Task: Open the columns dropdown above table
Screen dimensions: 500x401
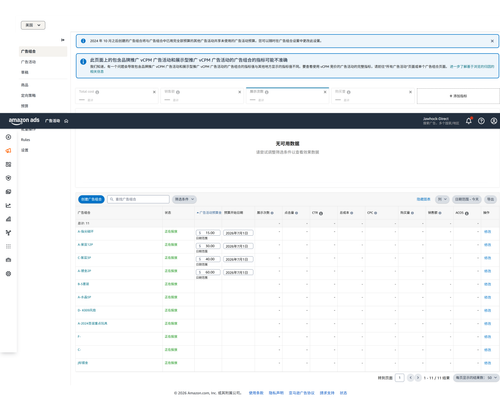Action: tap(442, 199)
